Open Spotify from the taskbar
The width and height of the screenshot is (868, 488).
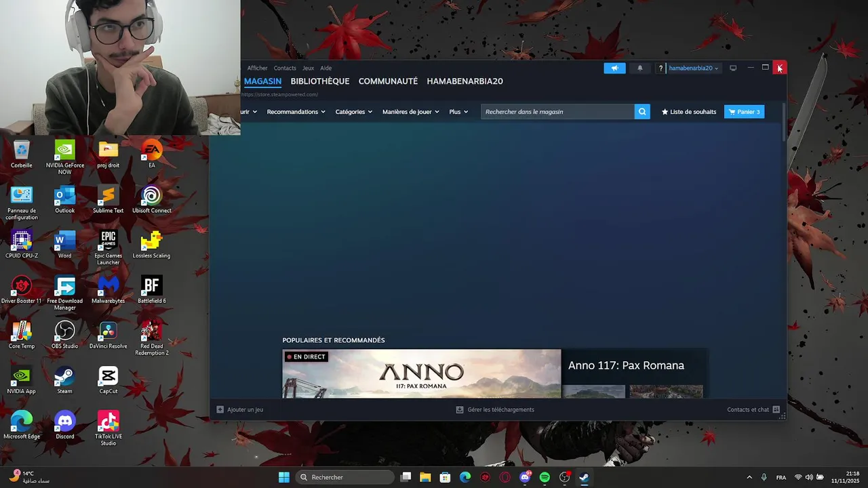click(x=545, y=477)
